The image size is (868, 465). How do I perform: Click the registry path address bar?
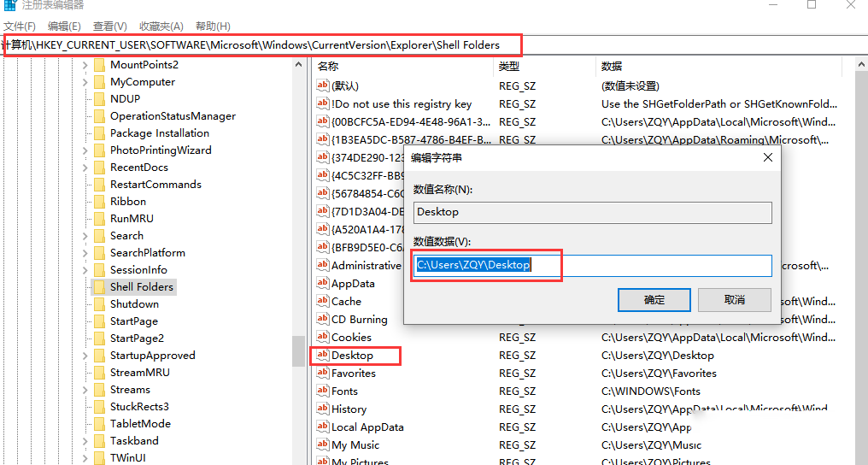pyautogui.click(x=434, y=45)
